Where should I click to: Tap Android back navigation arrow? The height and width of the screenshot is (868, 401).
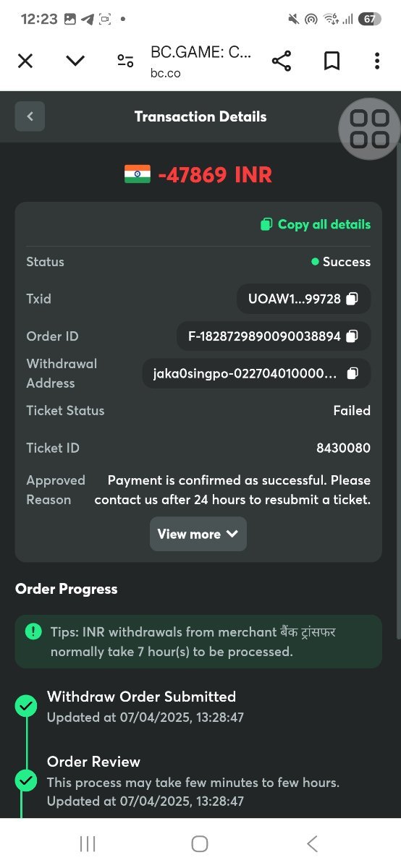(x=312, y=843)
